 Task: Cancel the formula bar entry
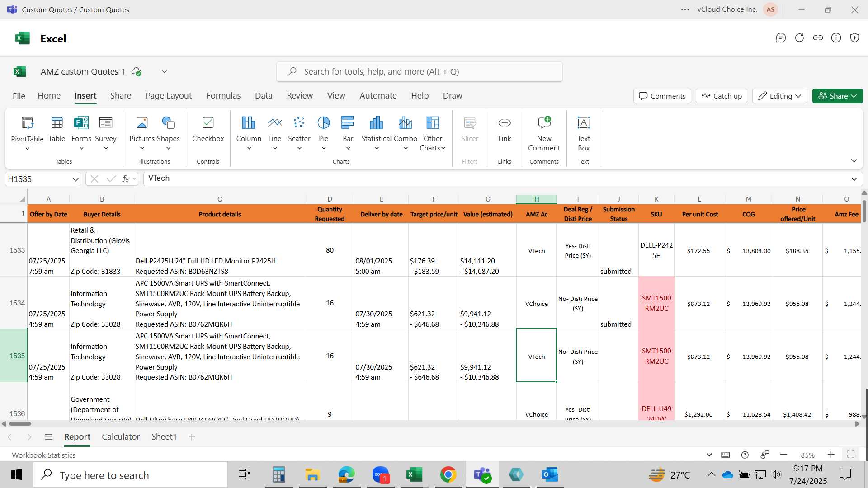click(94, 179)
